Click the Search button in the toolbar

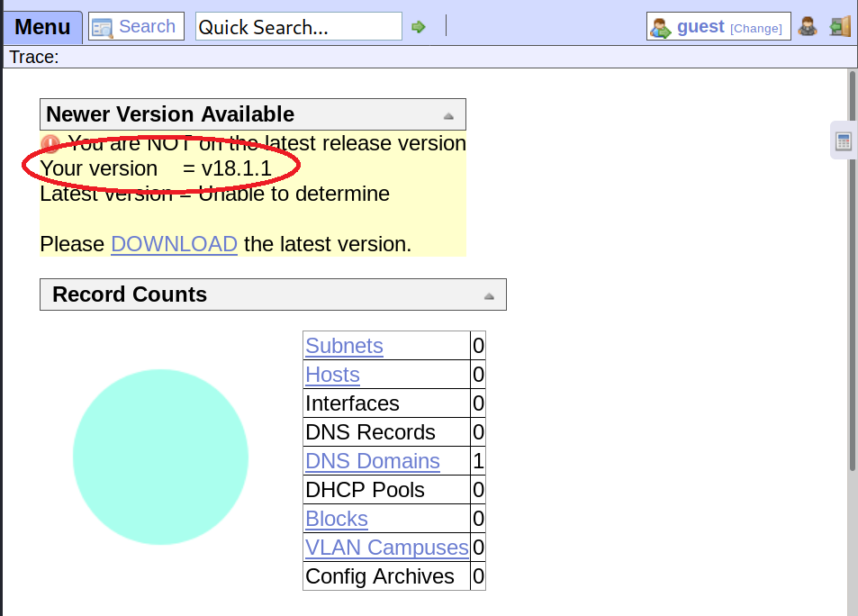point(136,26)
